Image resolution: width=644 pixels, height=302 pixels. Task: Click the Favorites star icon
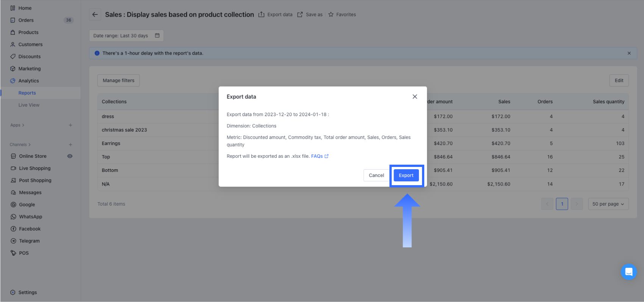(x=331, y=14)
